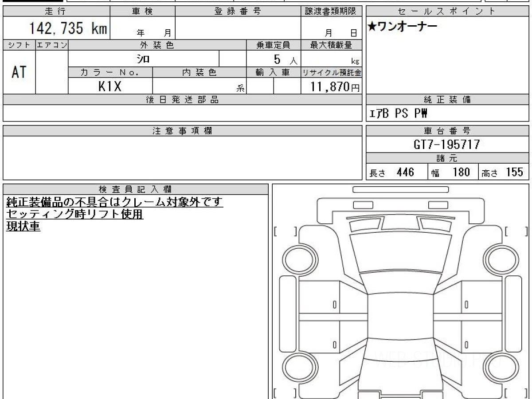Select chassis number GT7-195717
Image resolution: width=532 pixels, height=399 pixels.
coord(447,145)
